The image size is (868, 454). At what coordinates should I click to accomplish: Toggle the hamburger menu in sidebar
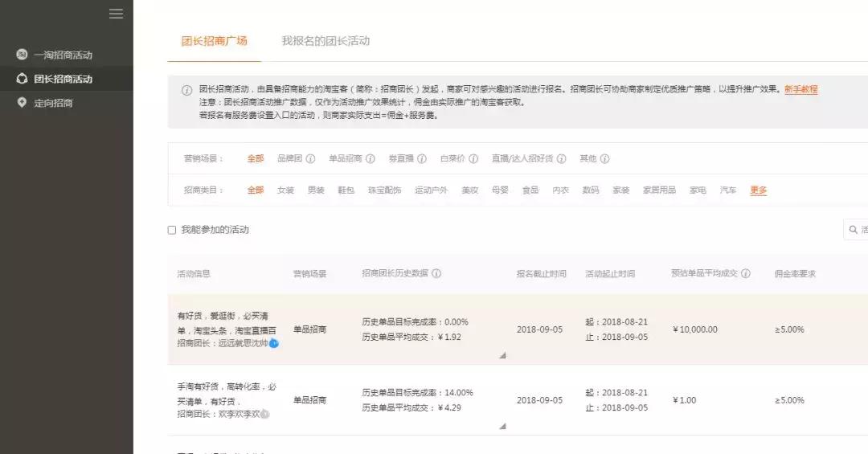pyautogui.click(x=117, y=14)
